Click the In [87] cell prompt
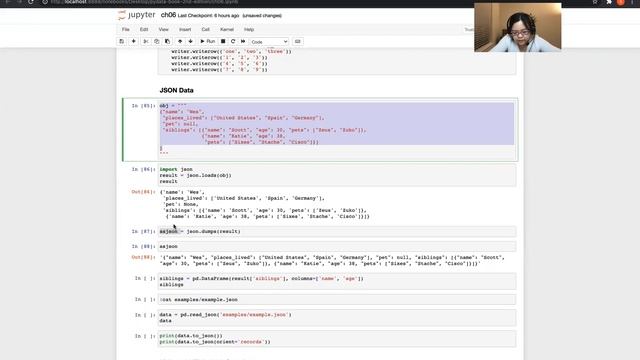This screenshot has width=640, height=360. tap(143, 231)
